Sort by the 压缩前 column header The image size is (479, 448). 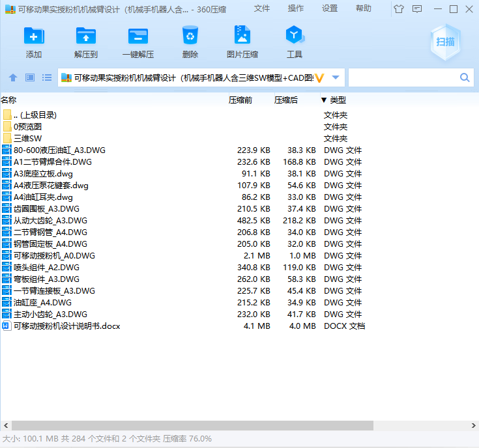point(240,100)
